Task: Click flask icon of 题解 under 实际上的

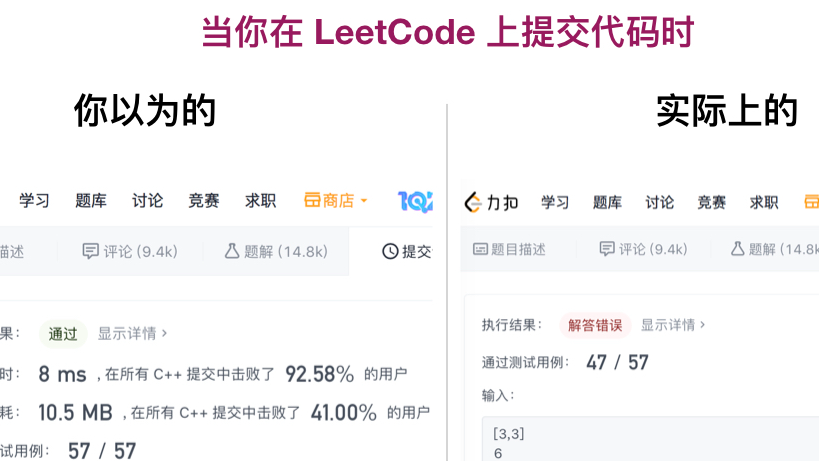Action: [737, 249]
